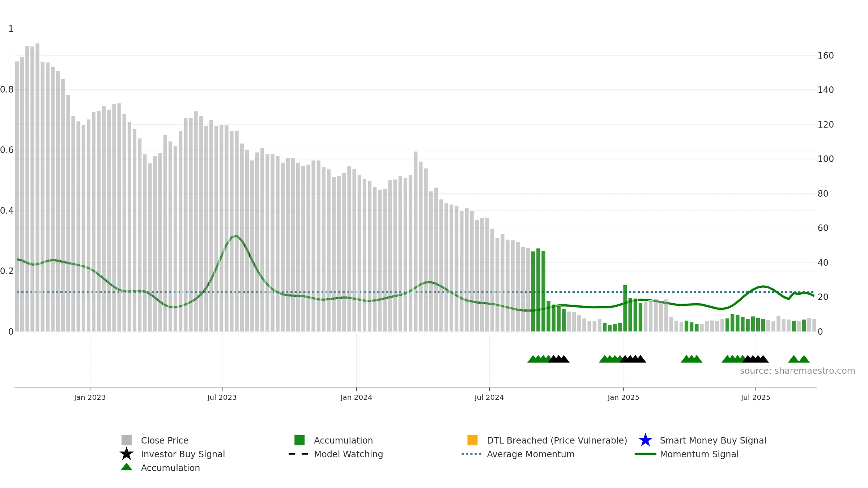Screen dimensions: 868x488
Task: Toggle the Accumulation triangle legend label
Action: tap(170, 468)
